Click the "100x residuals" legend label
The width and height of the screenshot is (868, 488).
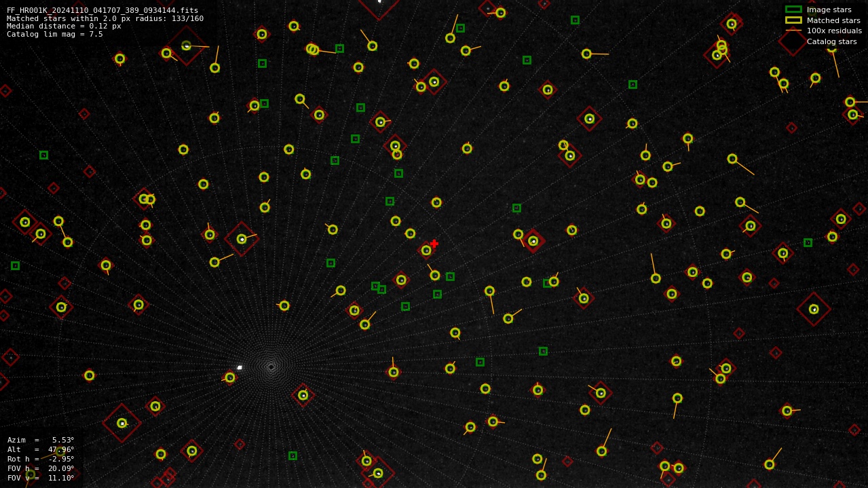pyautogui.click(x=834, y=31)
